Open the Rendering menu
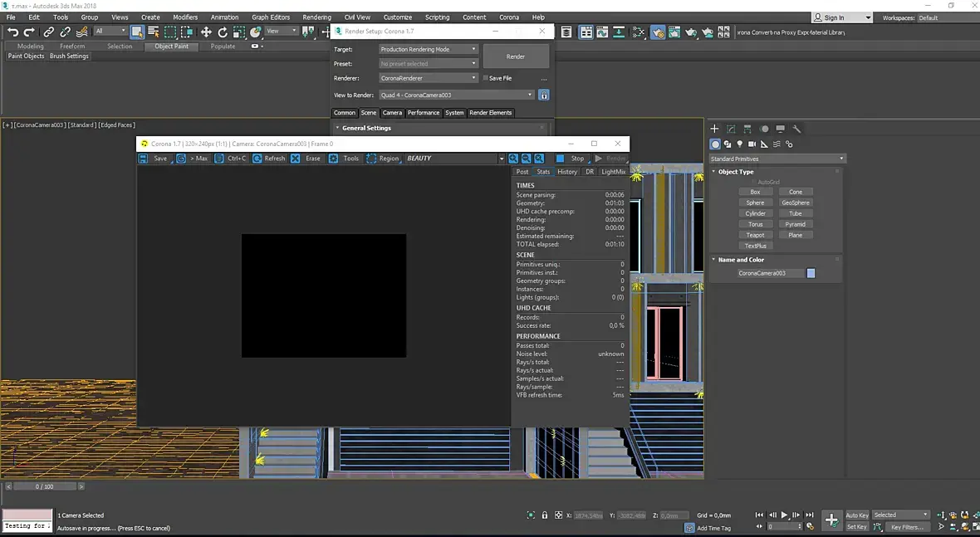Screen dimensions: 980x537 click(316, 17)
